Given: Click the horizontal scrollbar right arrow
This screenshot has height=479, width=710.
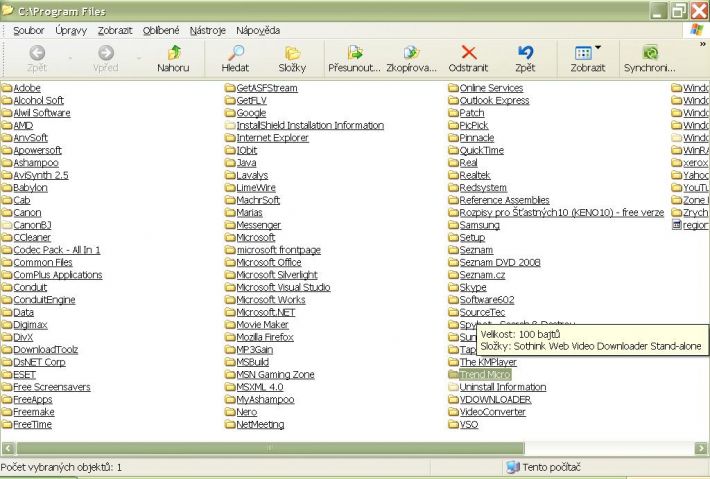Looking at the screenshot, I should point(701,448).
